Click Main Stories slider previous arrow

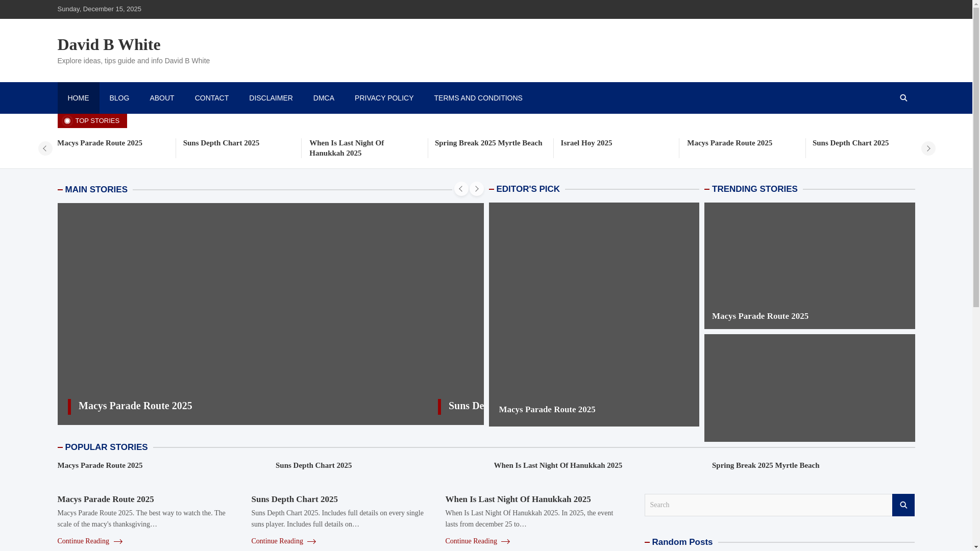tap(461, 189)
